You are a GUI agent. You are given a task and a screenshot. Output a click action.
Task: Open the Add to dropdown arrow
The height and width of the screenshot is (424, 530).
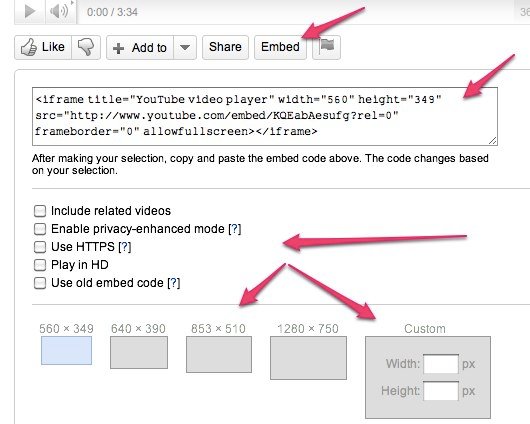[185, 48]
